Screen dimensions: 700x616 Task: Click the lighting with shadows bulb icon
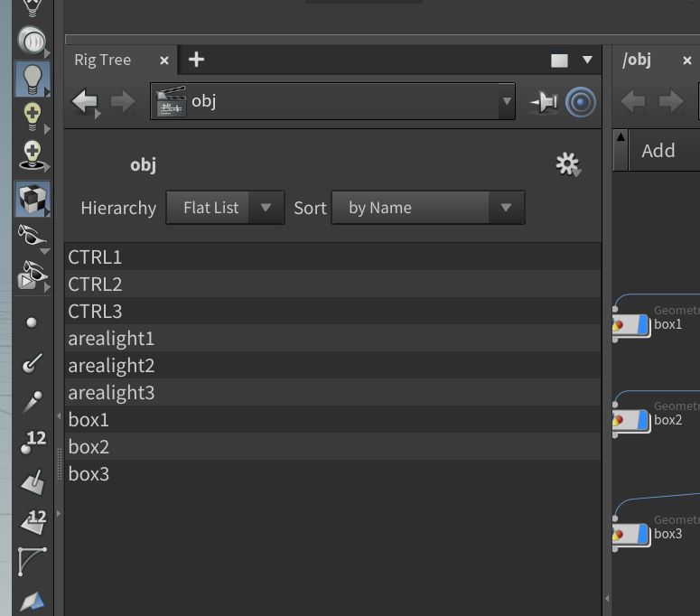(x=33, y=155)
